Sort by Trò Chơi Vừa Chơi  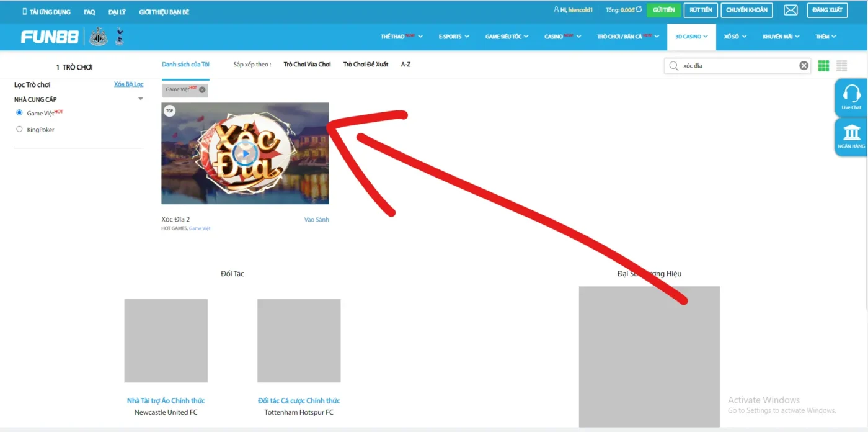pos(307,65)
